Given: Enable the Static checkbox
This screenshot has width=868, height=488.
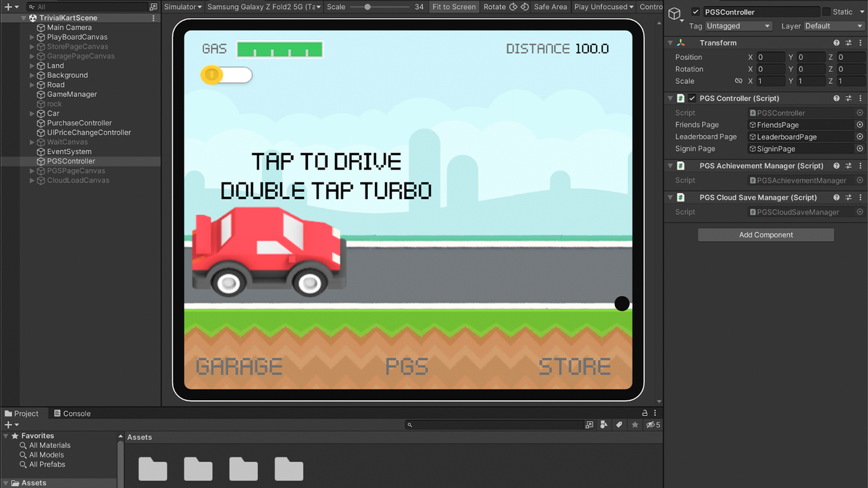Looking at the screenshot, I should [826, 12].
